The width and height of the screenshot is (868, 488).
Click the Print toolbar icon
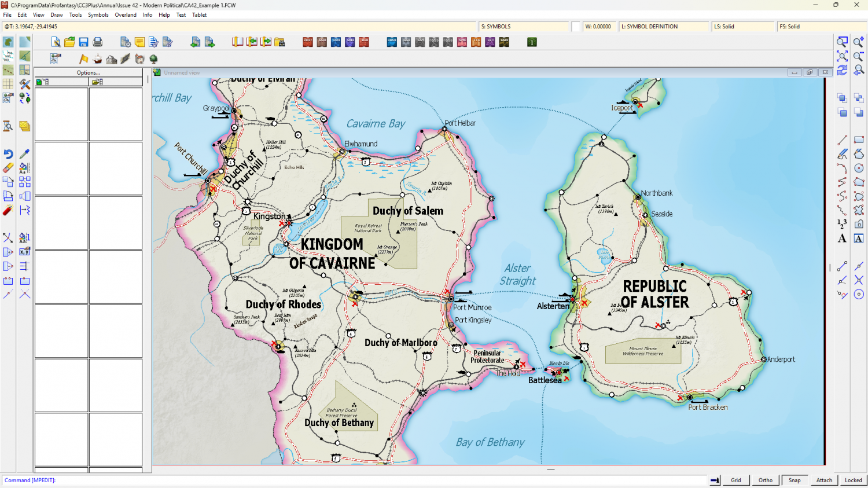click(98, 42)
